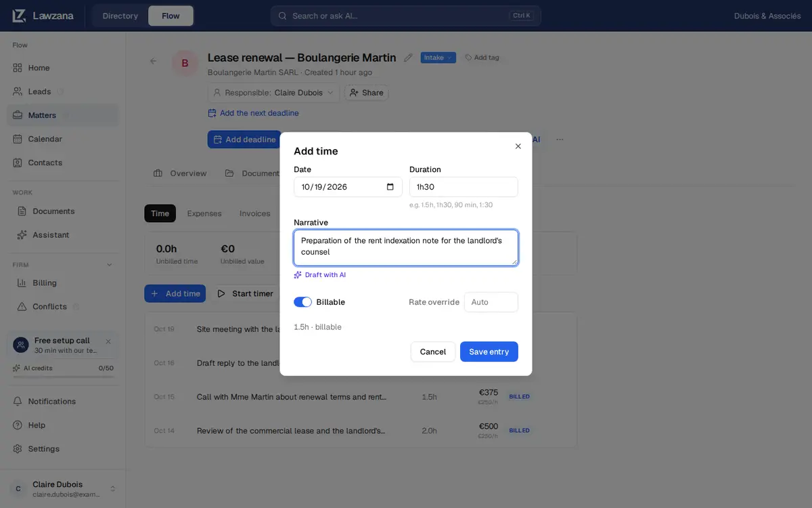Open Settings in the sidebar
Image resolution: width=812 pixels, height=508 pixels.
pyautogui.click(x=63, y=449)
